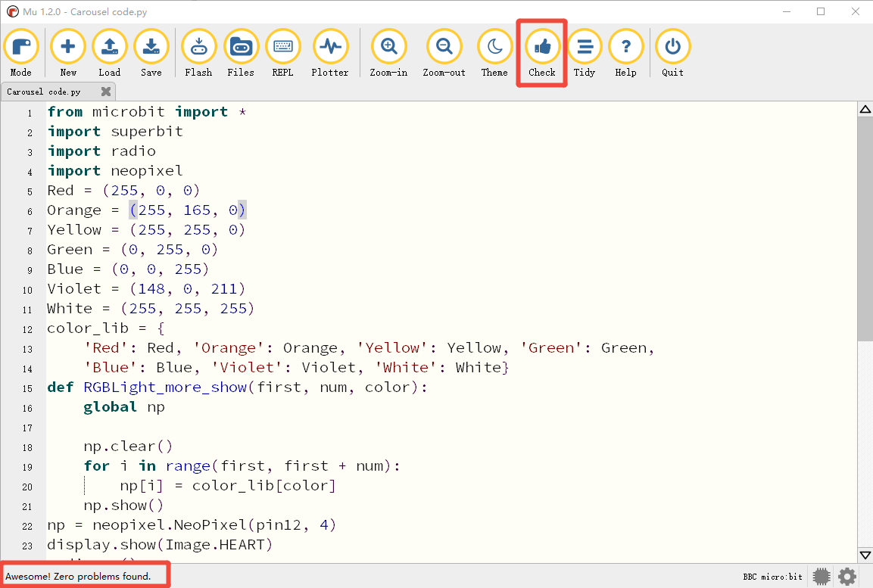Click the 'White = (255, 255, 255)' line
This screenshot has width=873, height=588.
pyautogui.click(x=151, y=308)
